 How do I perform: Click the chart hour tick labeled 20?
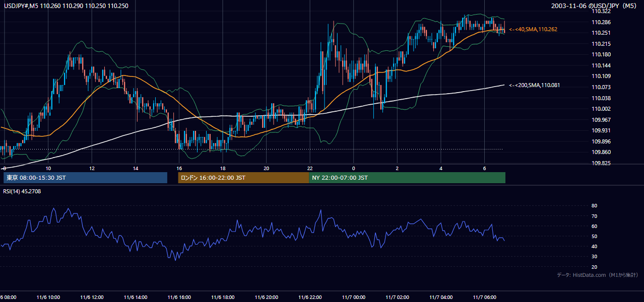point(266,168)
